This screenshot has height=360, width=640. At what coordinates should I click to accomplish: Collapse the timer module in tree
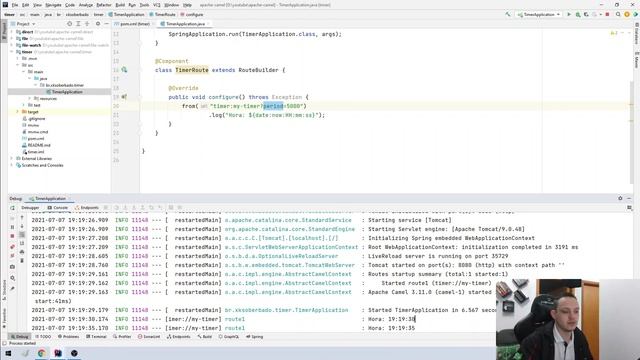pos(12,52)
